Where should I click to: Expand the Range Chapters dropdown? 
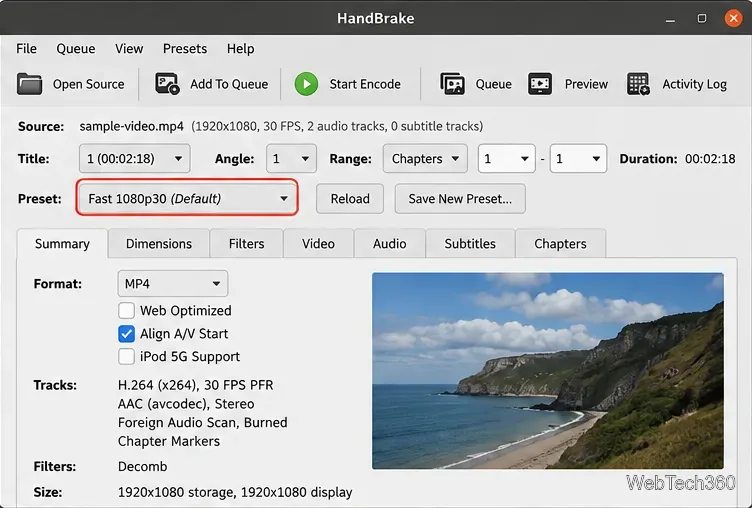(x=425, y=158)
